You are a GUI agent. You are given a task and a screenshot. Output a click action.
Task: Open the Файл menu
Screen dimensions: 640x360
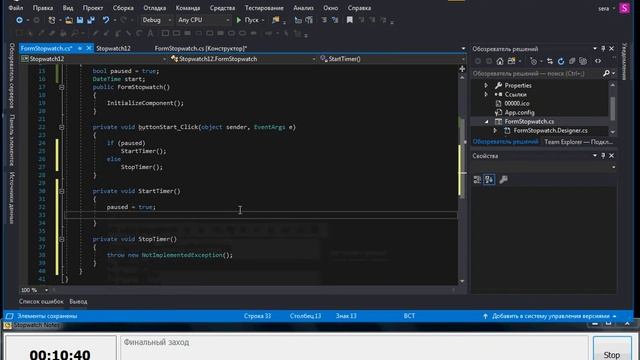16,8
